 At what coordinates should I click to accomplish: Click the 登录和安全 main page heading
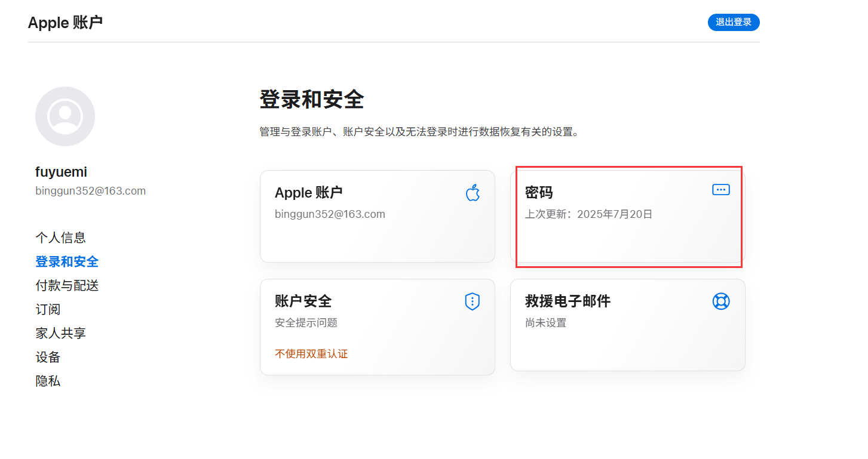coord(311,100)
